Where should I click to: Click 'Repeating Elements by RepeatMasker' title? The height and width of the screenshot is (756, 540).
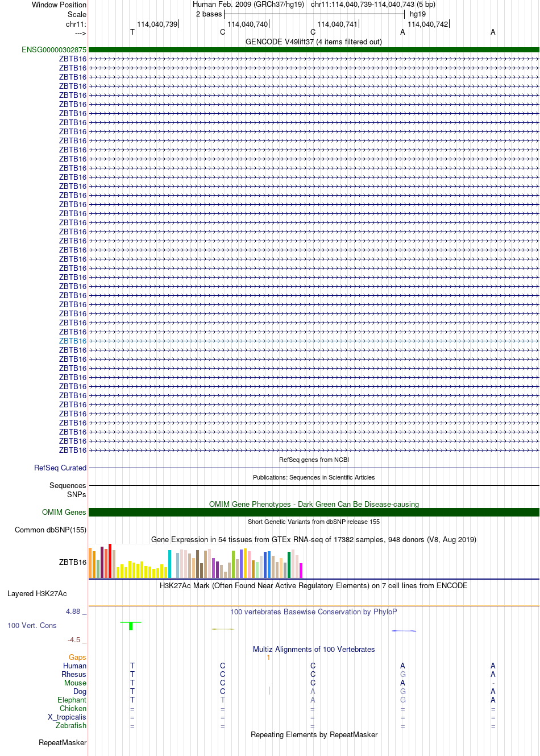[314, 735]
